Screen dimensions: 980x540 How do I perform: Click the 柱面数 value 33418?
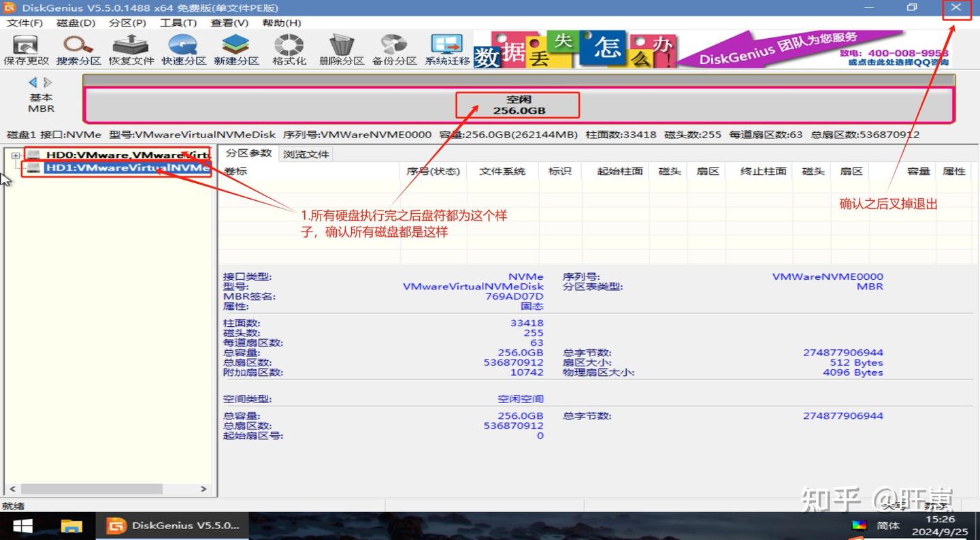tap(527, 323)
